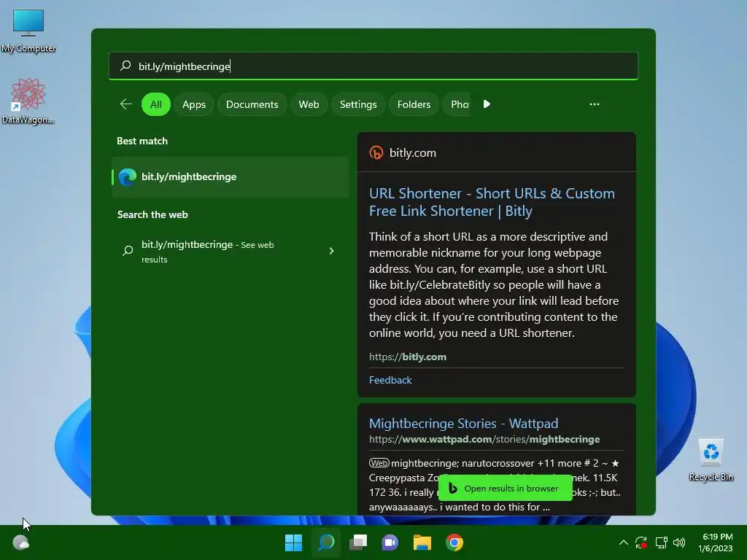747x560 pixels.
Task: Open the clock showing 6:19 PM
Action: click(716, 542)
